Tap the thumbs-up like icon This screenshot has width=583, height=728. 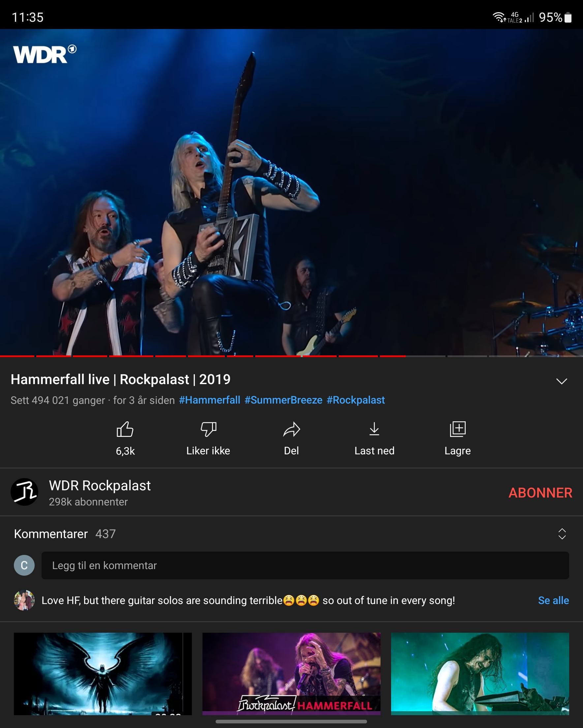coord(125,429)
